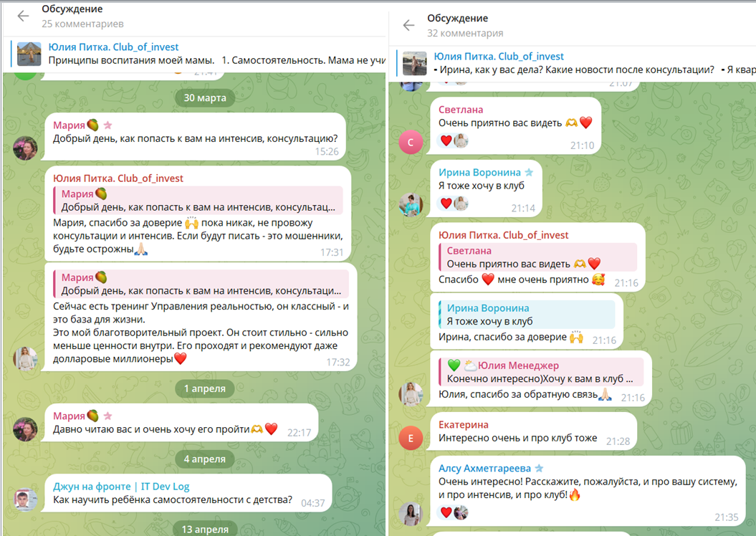Open avatar of Джун на фронте
This screenshot has height=536, width=756.
point(25,499)
